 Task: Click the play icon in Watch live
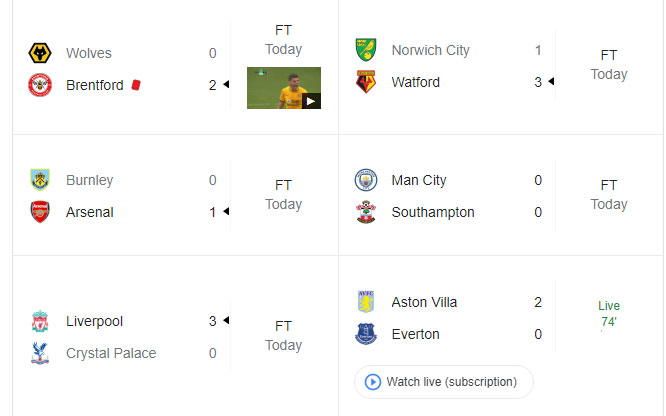click(373, 382)
